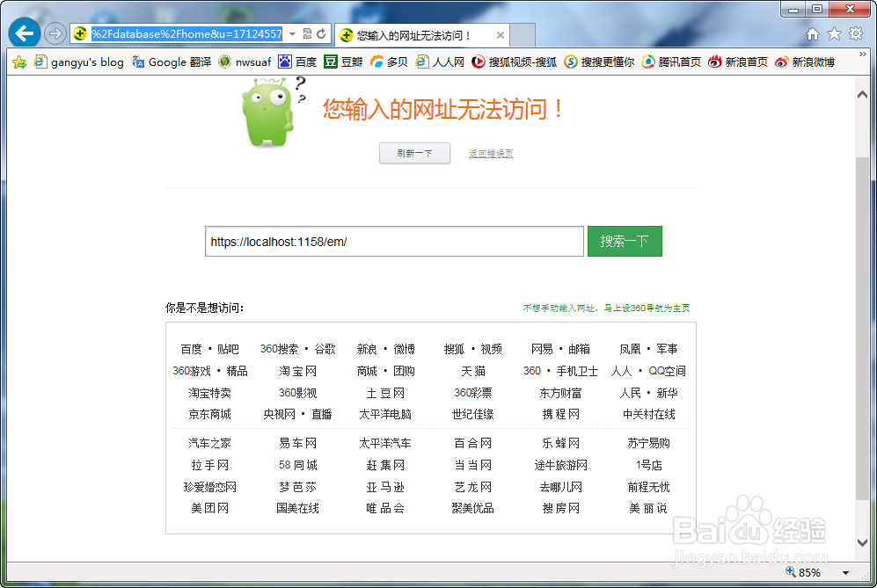
Task: Open the 谷歌 link
Action: (x=325, y=349)
